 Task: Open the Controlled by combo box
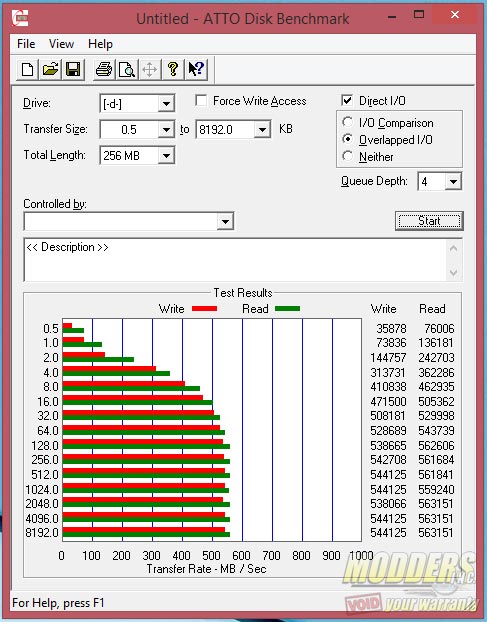coord(128,221)
